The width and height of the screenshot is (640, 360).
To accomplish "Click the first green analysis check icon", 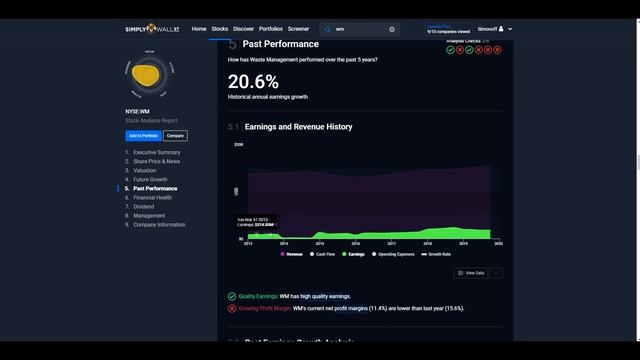I will click(x=450, y=50).
